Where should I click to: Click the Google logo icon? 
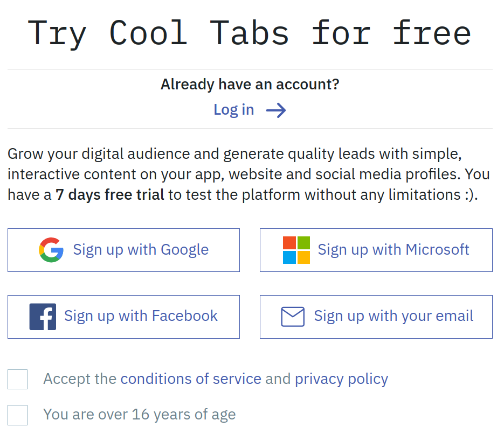(51, 250)
